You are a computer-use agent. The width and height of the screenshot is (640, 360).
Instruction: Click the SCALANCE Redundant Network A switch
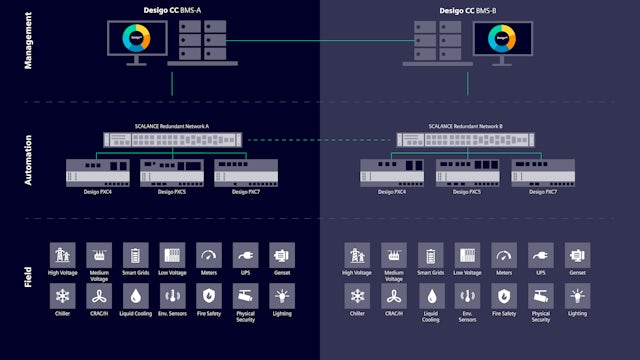[172, 140]
